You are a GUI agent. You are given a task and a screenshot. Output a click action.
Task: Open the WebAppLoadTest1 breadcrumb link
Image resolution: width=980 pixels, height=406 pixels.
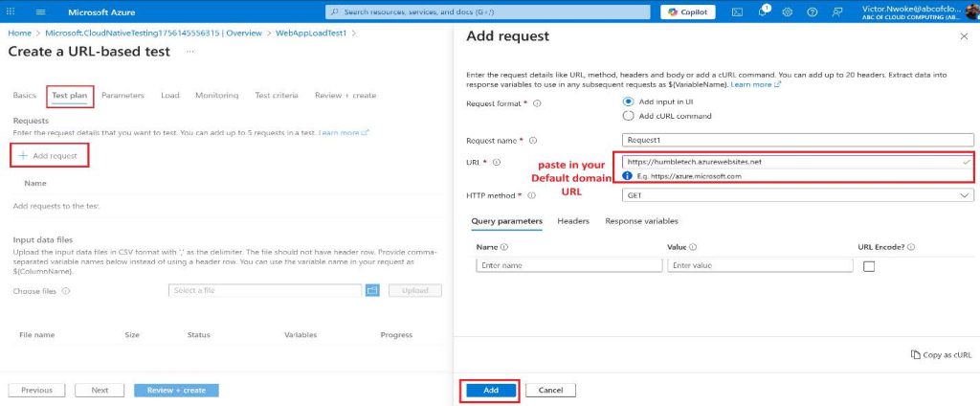coord(311,34)
